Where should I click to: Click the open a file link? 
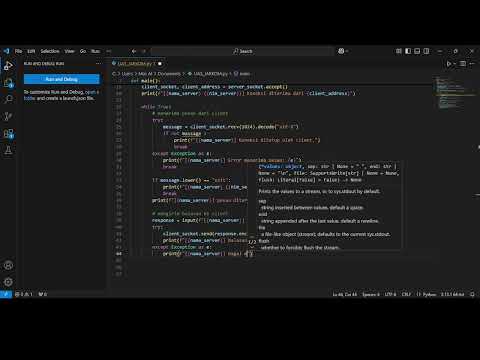click(92, 92)
